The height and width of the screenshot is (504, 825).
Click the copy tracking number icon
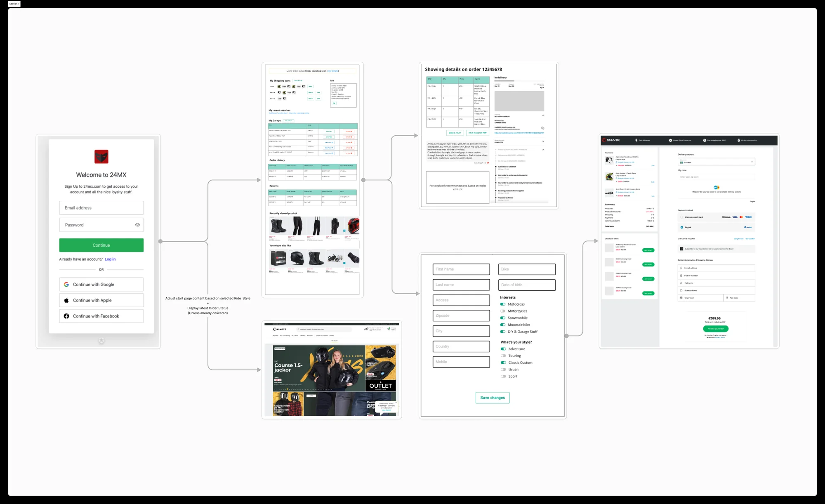pos(543,128)
